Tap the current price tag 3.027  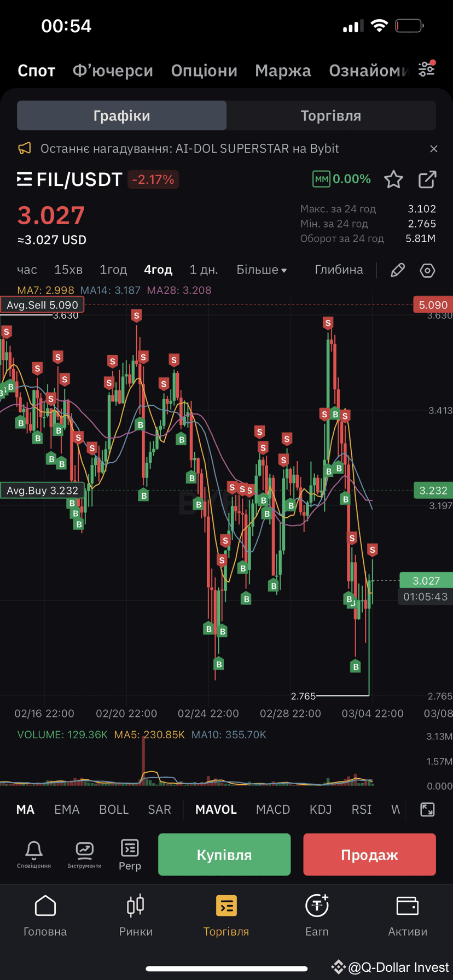tap(426, 581)
